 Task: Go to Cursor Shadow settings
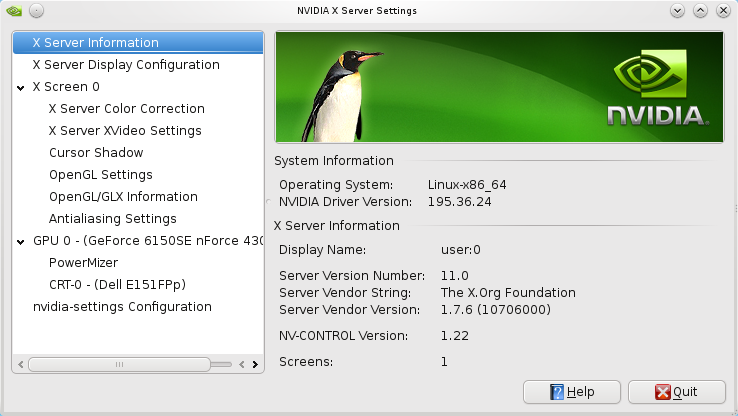[x=96, y=153]
